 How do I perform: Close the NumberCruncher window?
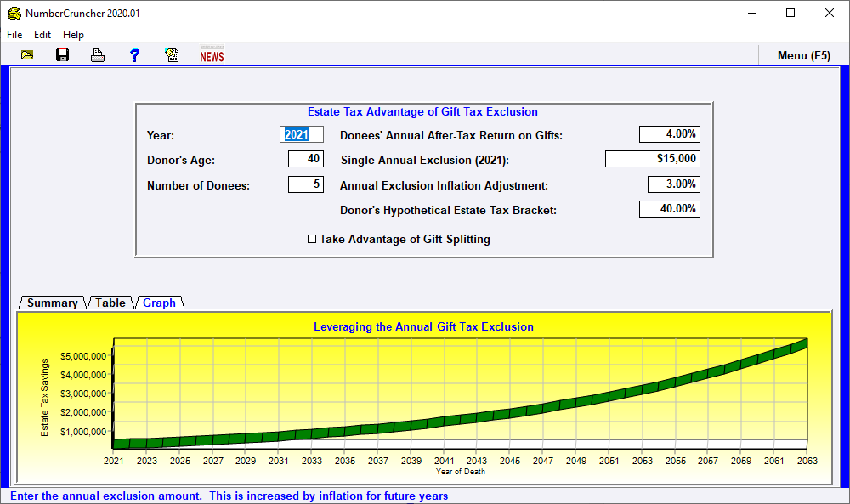[x=830, y=13]
